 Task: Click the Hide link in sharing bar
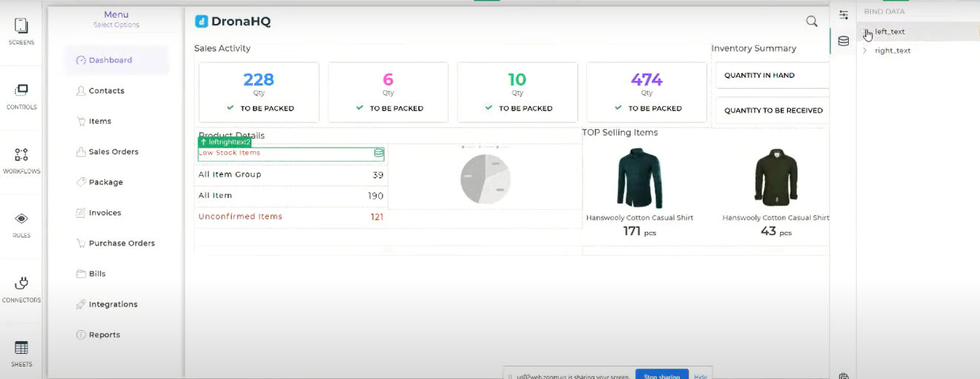pyautogui.click(x=700, y=376)
